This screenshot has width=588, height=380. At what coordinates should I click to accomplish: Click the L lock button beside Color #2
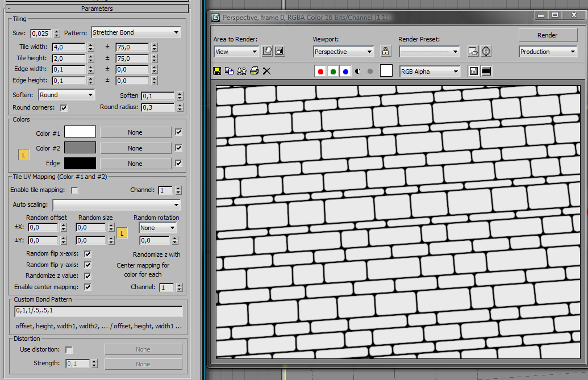coord(24,154)
